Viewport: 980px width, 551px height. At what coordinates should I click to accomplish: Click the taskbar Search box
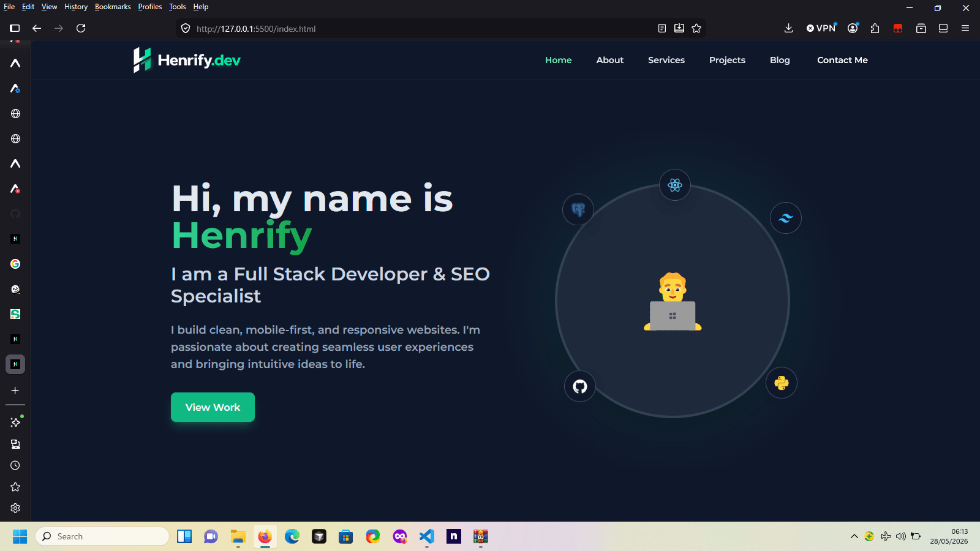point(102,536)
